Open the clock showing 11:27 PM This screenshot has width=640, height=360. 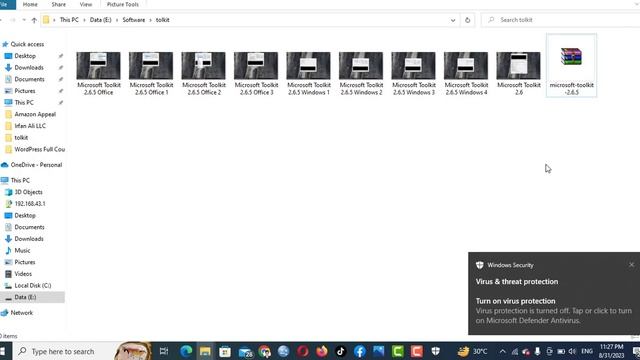click(x=611, y=351)
